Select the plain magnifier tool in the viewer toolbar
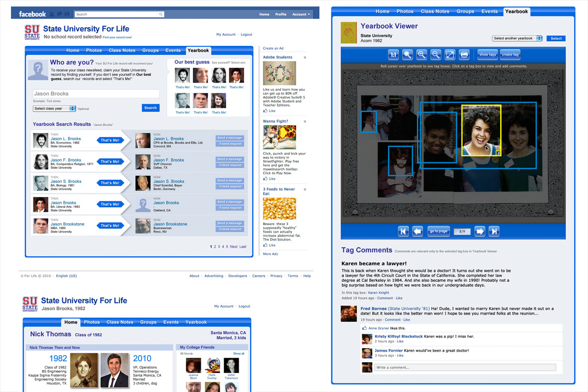 (407, 55)
